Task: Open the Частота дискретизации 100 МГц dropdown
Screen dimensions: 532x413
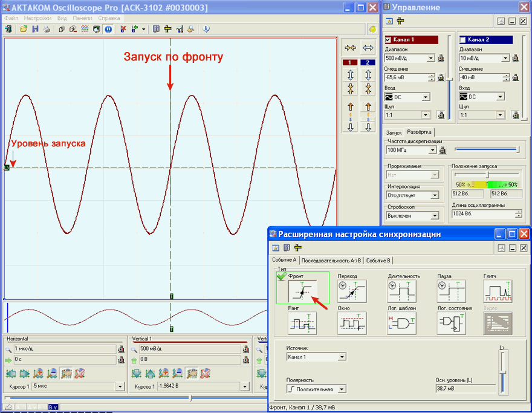Action: click(x=432, y=150)
